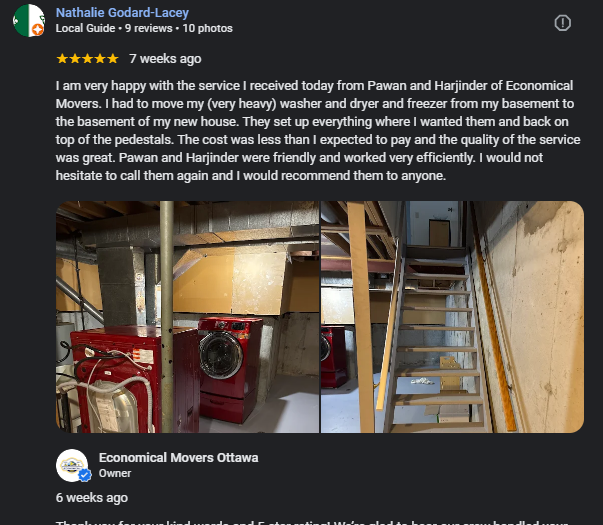The image size is (603, 525).
Task: Click the blue verified checkmark badge
Action: (x=85, y=475)
